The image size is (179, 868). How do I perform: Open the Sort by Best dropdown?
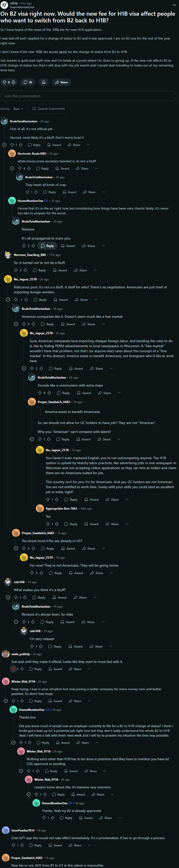tap(19, 109)
